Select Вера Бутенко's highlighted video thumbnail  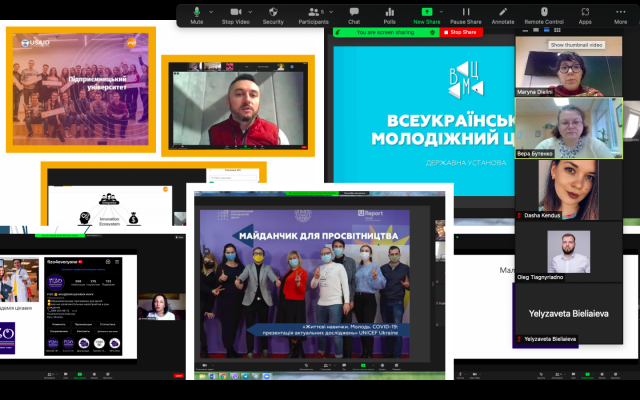[569, 128]
